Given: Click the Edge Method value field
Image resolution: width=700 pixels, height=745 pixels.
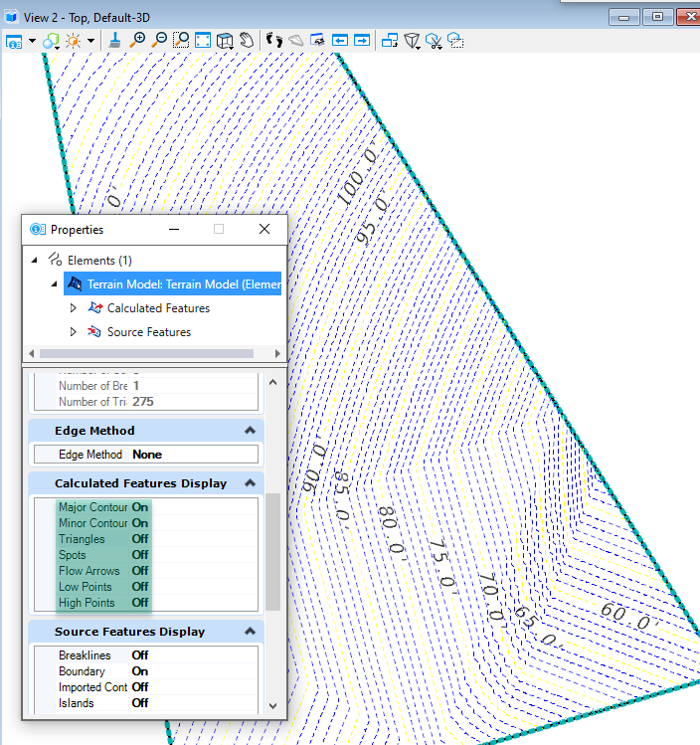Looking at the screenshot, I should [193, 455].
